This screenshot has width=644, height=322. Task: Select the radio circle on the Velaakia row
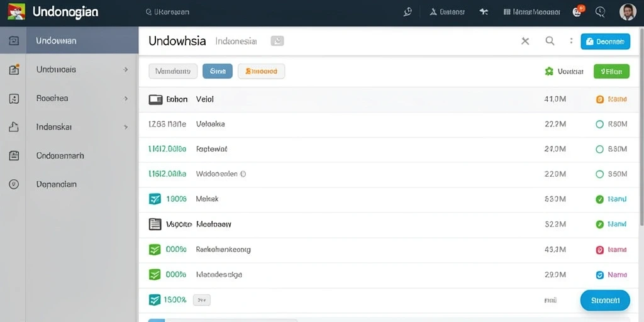coord(599,124)
